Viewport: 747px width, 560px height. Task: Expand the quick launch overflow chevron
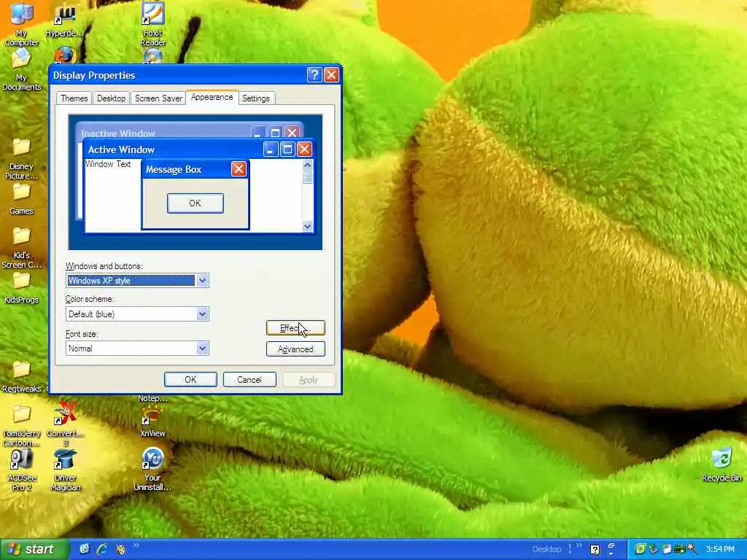click(x=136, y=545)
